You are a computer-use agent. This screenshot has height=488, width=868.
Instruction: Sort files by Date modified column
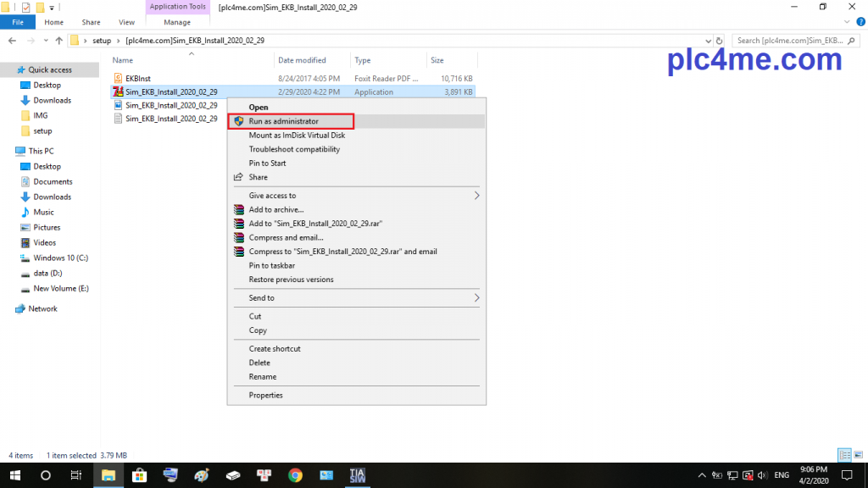(x=302, y=60)
